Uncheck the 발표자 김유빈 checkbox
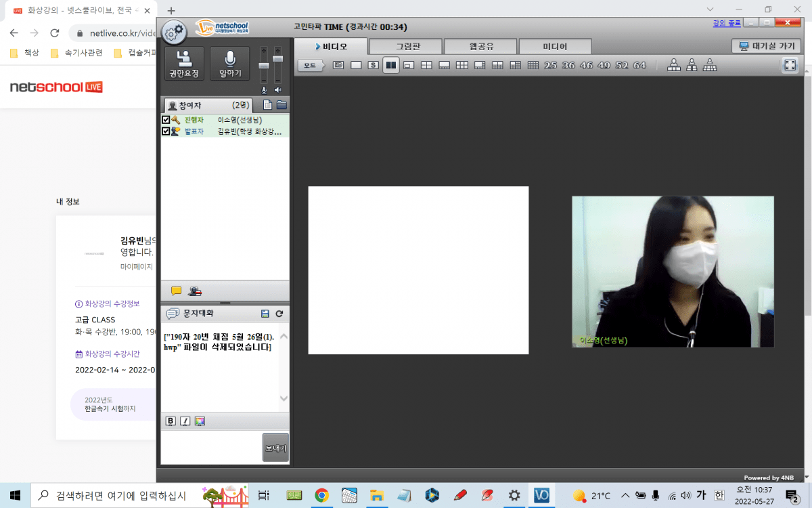Image resolution: width=812 pixels, height=508 pixels. coord(166,131)
